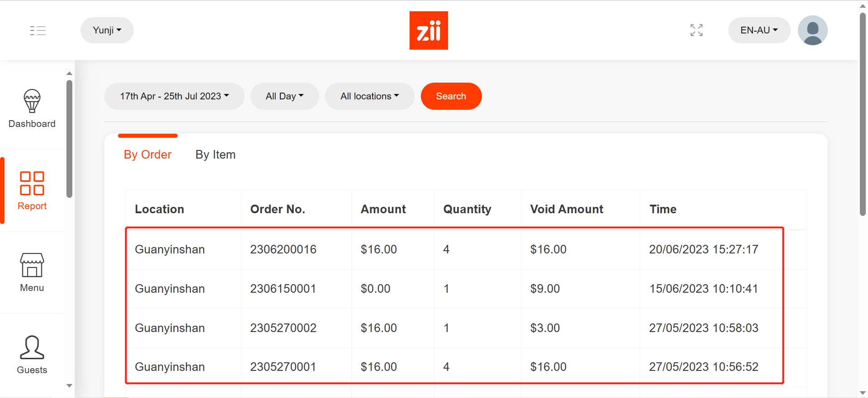Expand the All Day time filter
This screenshot has width=868, height=398.
click(x=284, y=96)
